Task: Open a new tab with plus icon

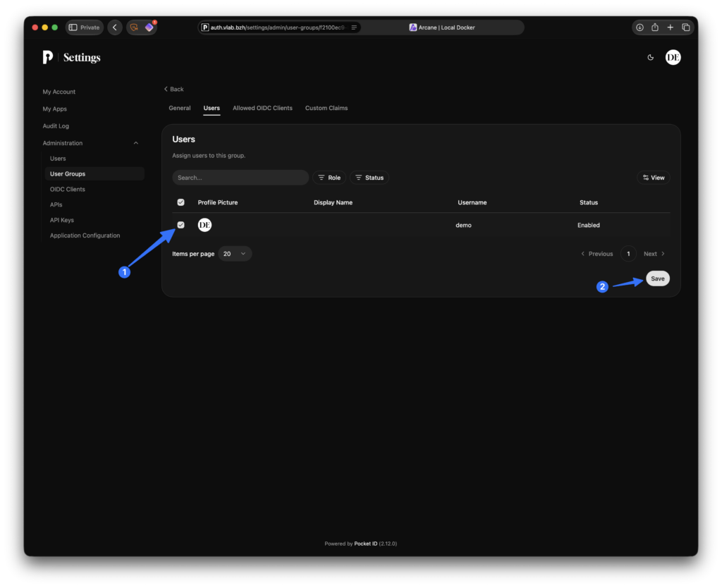Action: tap(670, 27)
